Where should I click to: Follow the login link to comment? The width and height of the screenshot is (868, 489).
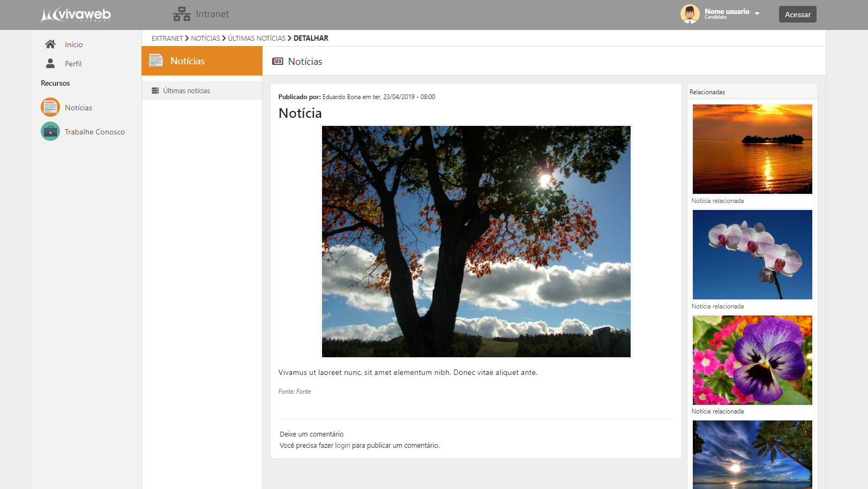click(x=342, y=445)
